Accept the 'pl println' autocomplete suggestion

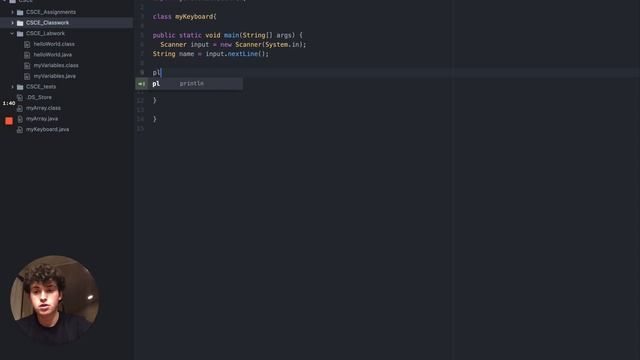(x=189, y=84)
